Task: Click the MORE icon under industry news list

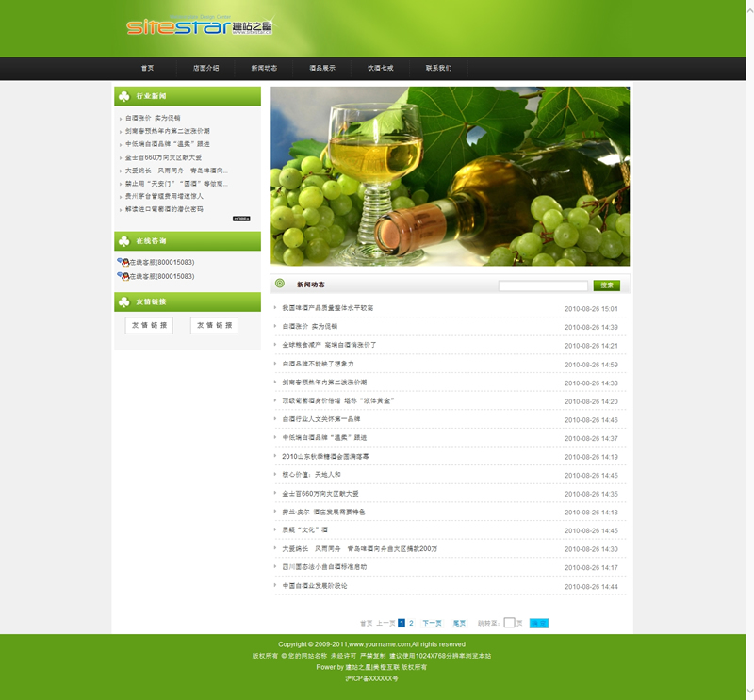Action: [241, 219]
